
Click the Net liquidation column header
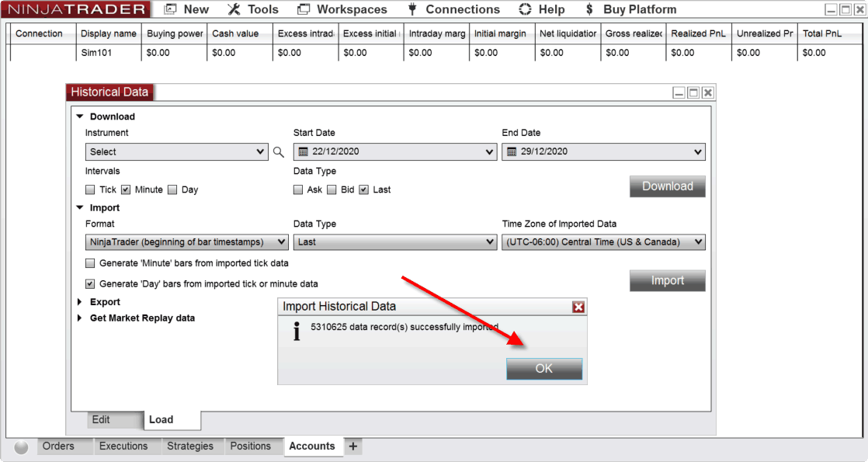tap(568, 34)
